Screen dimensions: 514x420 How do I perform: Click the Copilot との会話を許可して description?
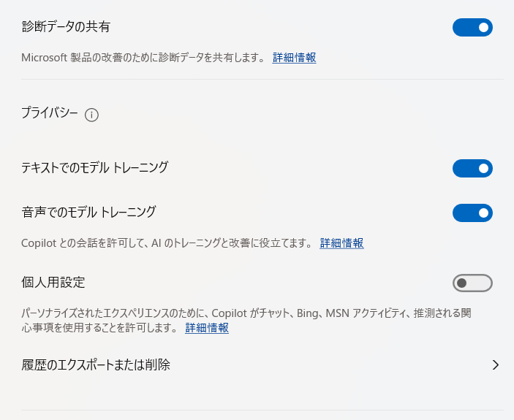(167, 243)
